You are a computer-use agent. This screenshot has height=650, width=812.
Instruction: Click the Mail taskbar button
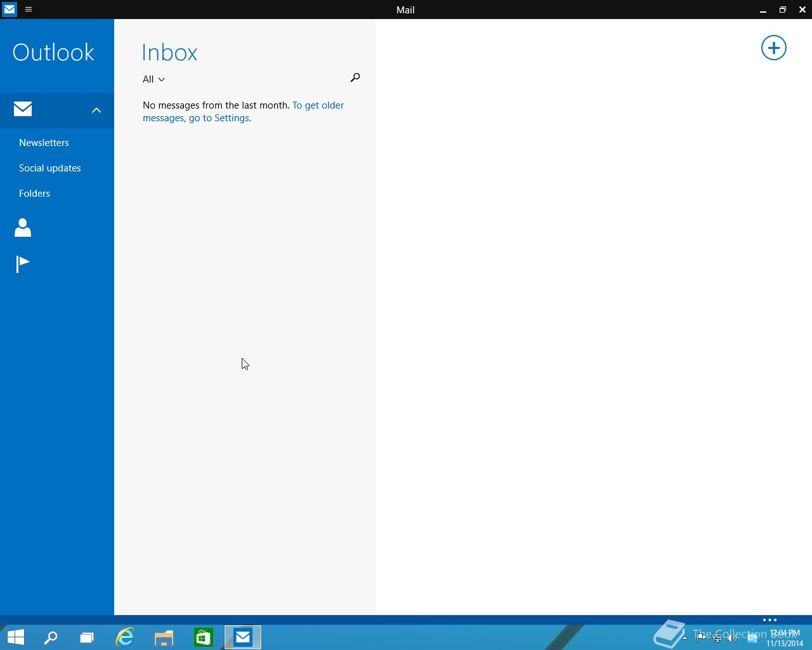(x=243, y=637)
